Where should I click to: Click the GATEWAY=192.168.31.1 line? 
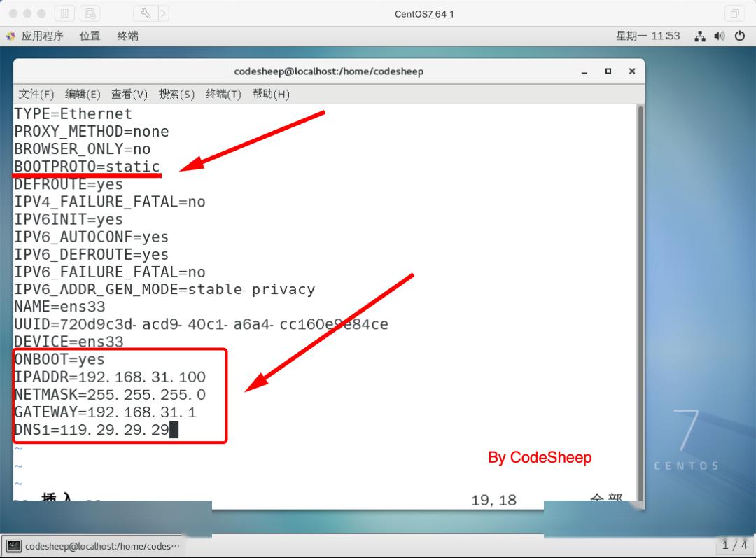105,412
